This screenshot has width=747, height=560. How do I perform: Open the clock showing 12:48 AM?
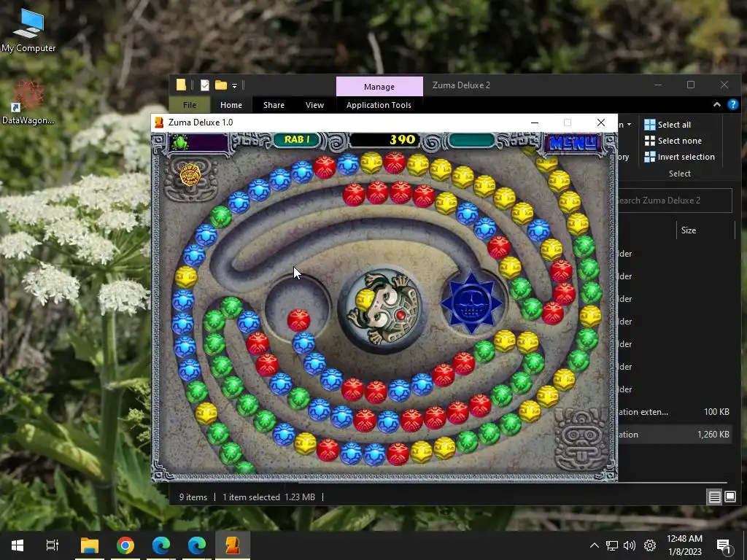[x=684, y=545]
